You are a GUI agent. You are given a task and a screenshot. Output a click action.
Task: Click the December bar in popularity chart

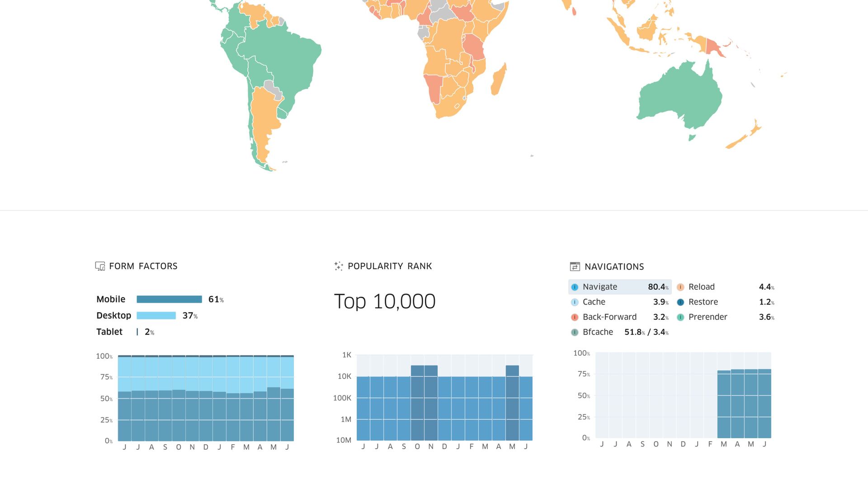click(x=444, y=408)
